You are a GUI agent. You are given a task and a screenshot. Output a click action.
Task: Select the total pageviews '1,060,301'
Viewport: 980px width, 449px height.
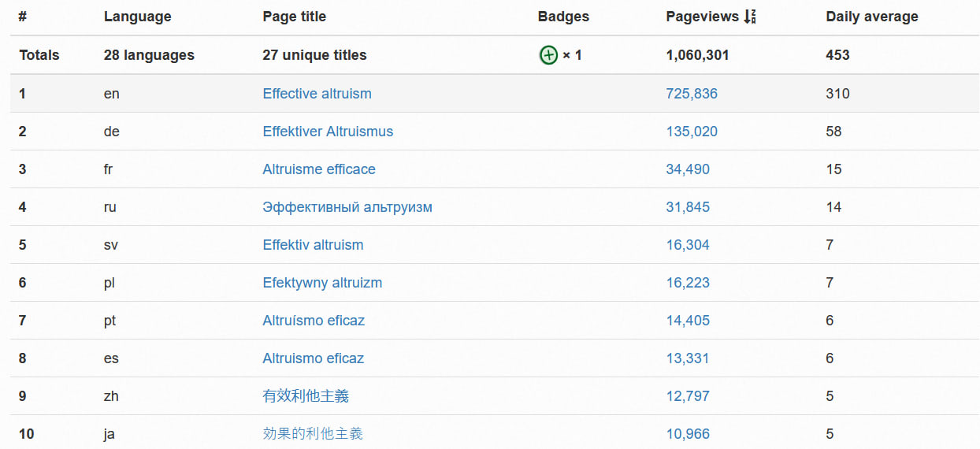[697, 55]
